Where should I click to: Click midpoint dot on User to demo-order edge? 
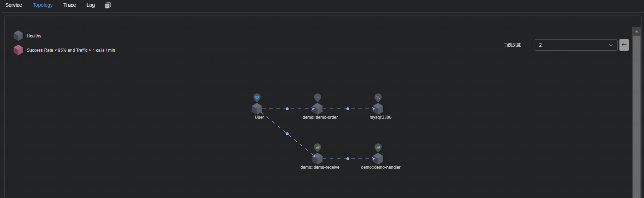click(287, 109)
